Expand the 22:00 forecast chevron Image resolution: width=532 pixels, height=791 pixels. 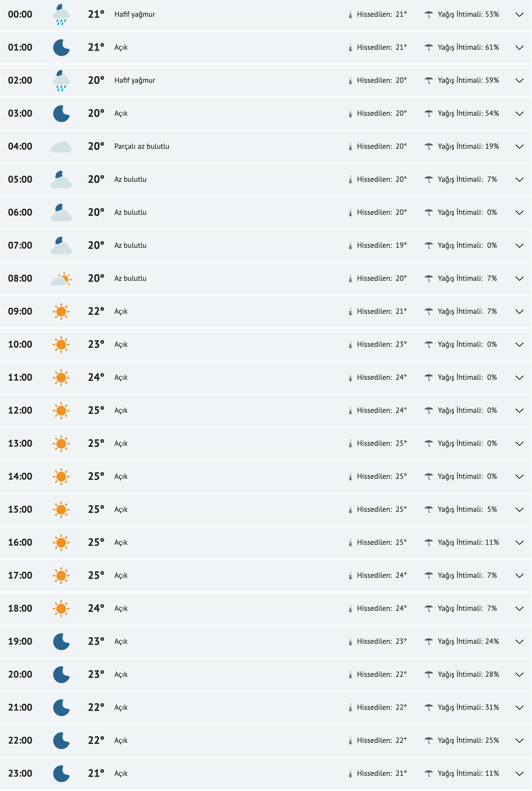point(519,741)
